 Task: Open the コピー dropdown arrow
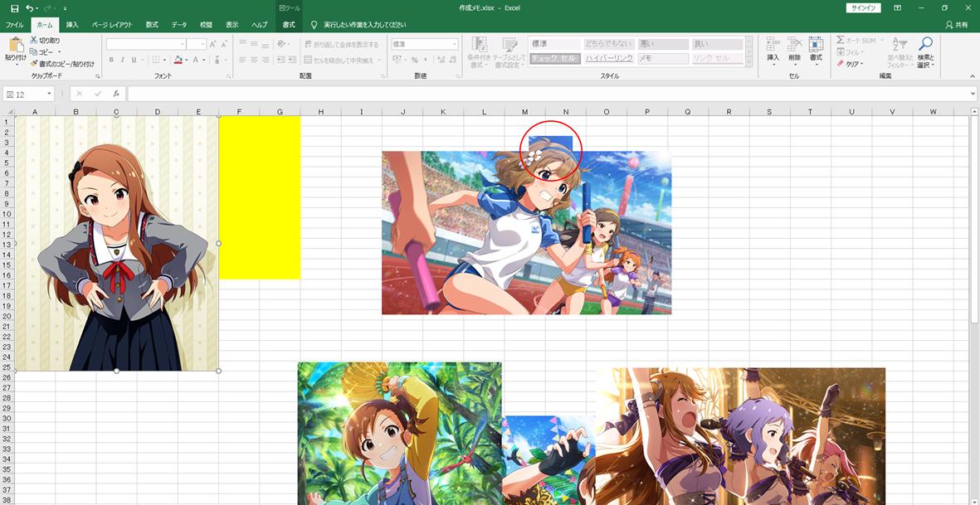[59, 52]
